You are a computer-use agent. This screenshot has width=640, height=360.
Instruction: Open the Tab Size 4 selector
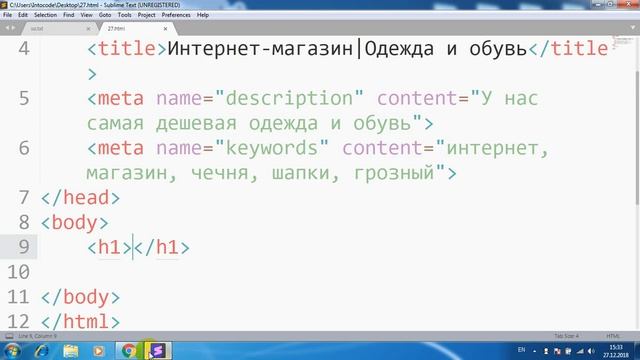point(566,336)
